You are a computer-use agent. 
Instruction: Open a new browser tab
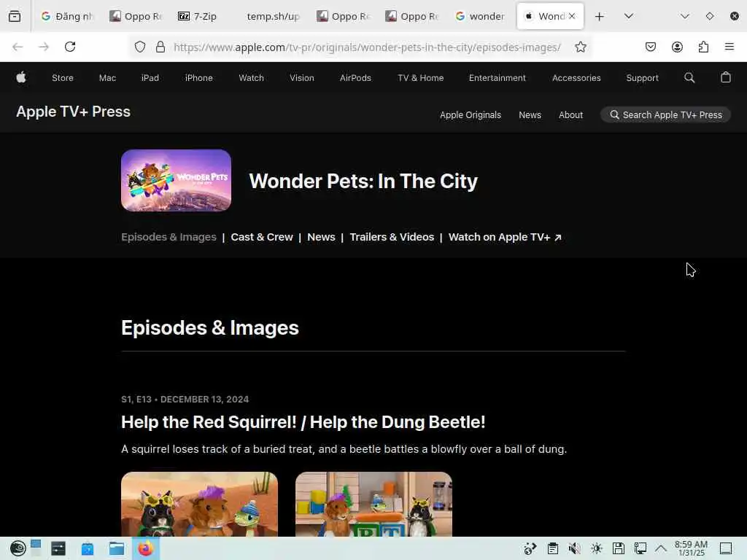600,16
